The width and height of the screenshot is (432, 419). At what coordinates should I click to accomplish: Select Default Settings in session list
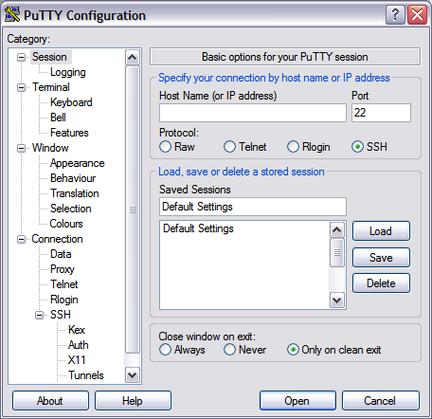pos(198,229)
